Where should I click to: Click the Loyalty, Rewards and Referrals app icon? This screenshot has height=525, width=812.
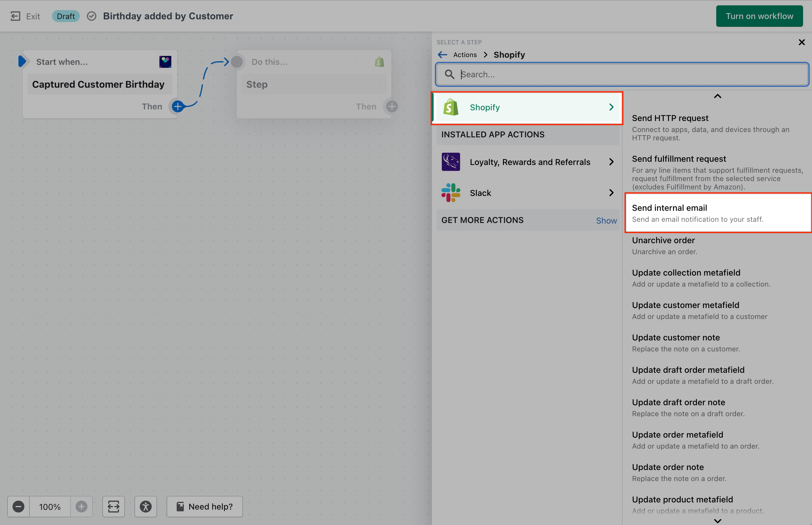click(451, 162)
